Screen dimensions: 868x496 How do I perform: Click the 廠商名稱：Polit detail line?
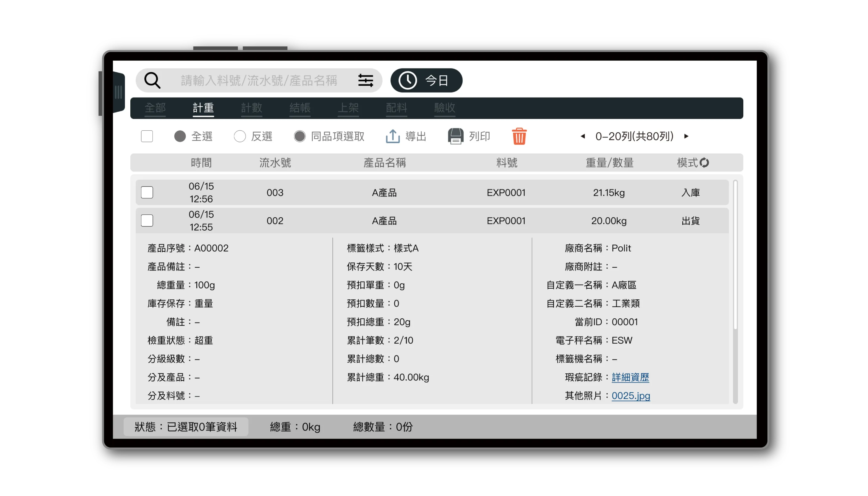pos(598,248)
